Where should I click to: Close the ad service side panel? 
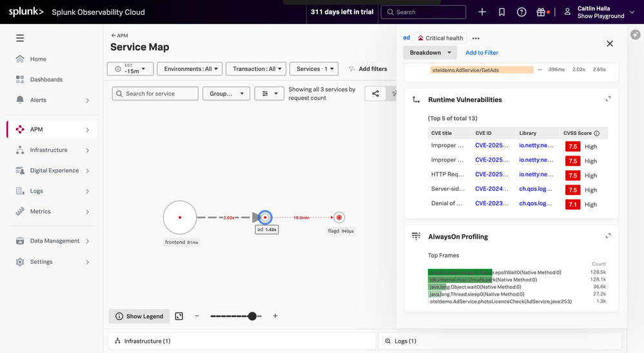(x=610, y=43)
